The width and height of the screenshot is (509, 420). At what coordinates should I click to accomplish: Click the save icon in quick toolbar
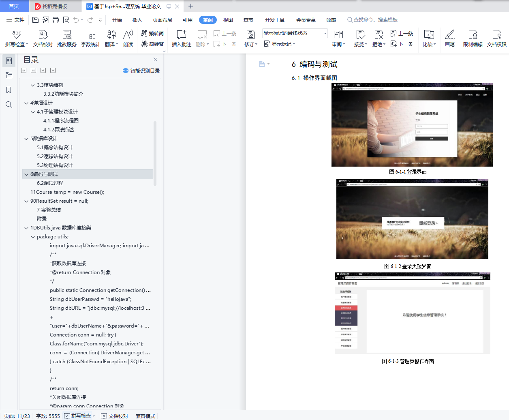point(35,20)
